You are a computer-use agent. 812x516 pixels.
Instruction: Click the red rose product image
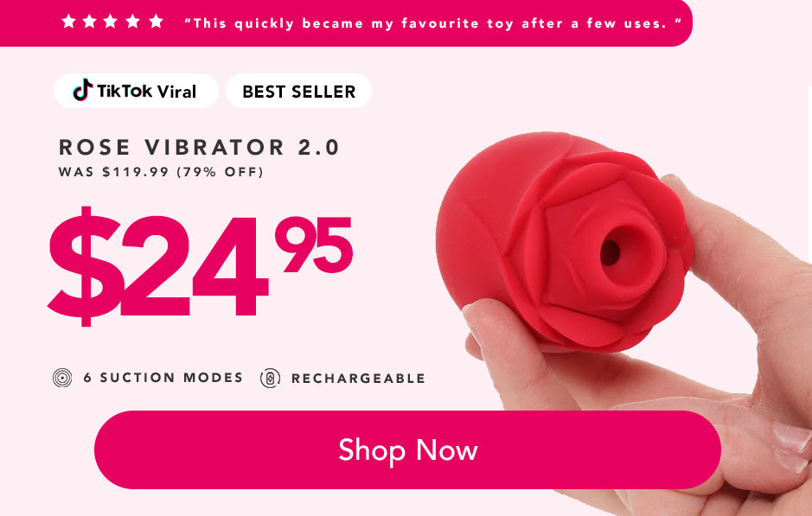coord(565,240)
